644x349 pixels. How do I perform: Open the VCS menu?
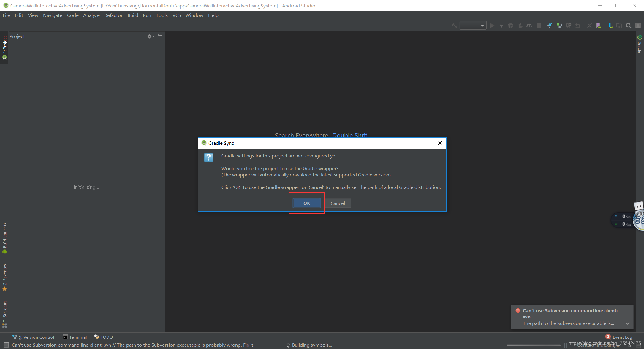tap(177, 15)
